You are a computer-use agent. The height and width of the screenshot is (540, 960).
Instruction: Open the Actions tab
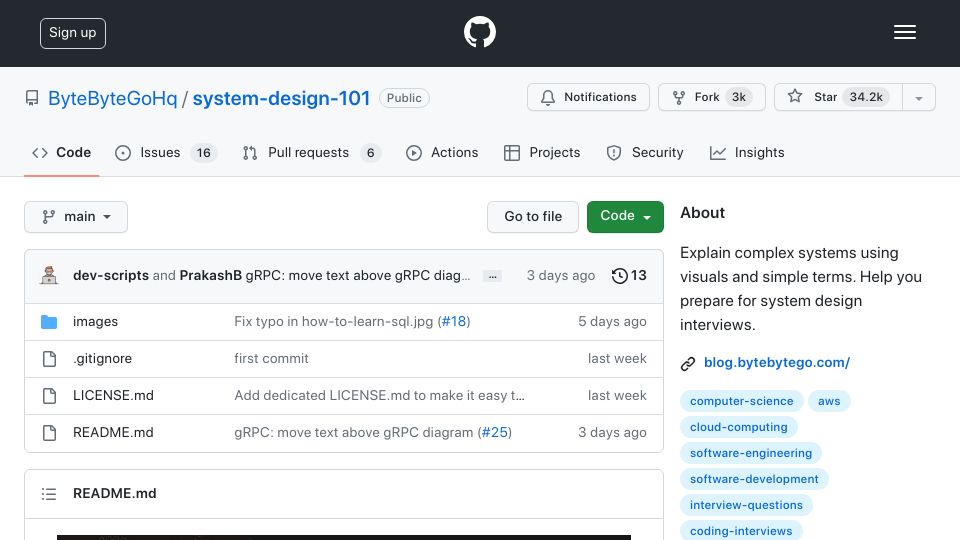click(442, 152)
